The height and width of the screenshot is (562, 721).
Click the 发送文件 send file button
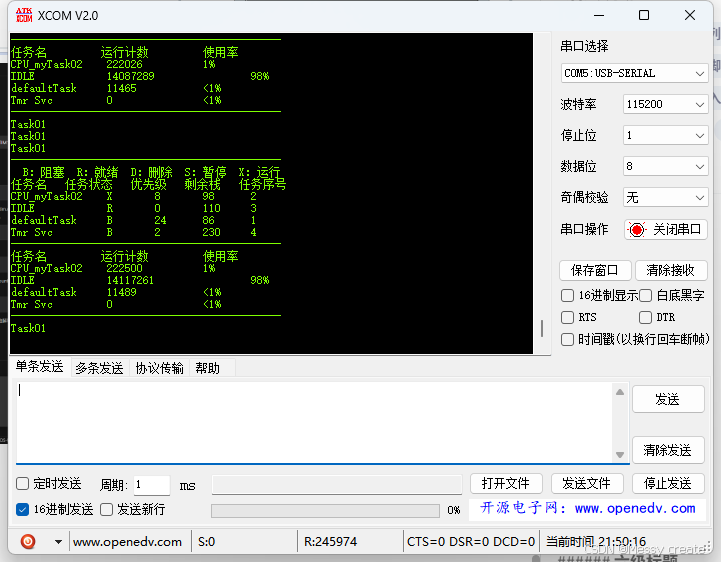587,483
